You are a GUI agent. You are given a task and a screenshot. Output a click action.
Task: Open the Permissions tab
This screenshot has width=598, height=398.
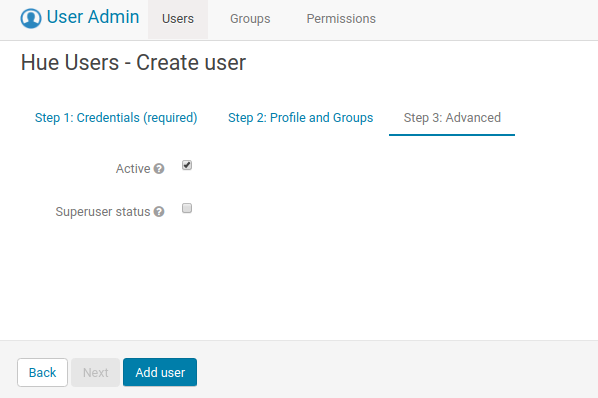coord(341,19)
